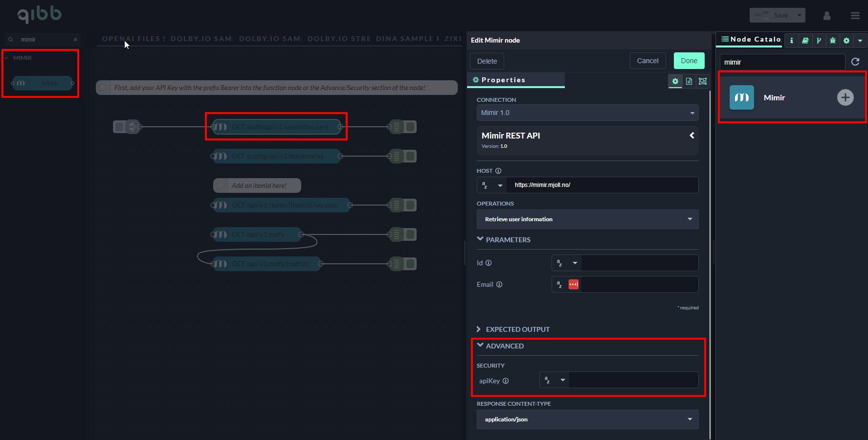
Task: Collapse the ADVANCED section
Action: 500,346
